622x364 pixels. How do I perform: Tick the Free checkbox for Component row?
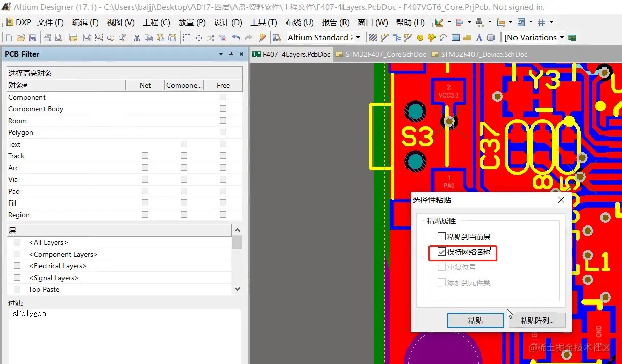[223, 97]
